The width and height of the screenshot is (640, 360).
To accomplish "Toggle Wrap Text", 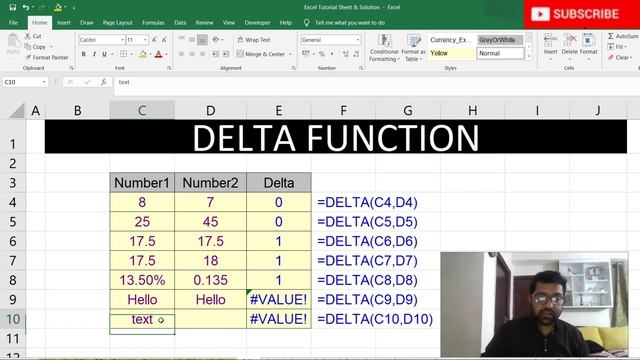I will 254,40.
